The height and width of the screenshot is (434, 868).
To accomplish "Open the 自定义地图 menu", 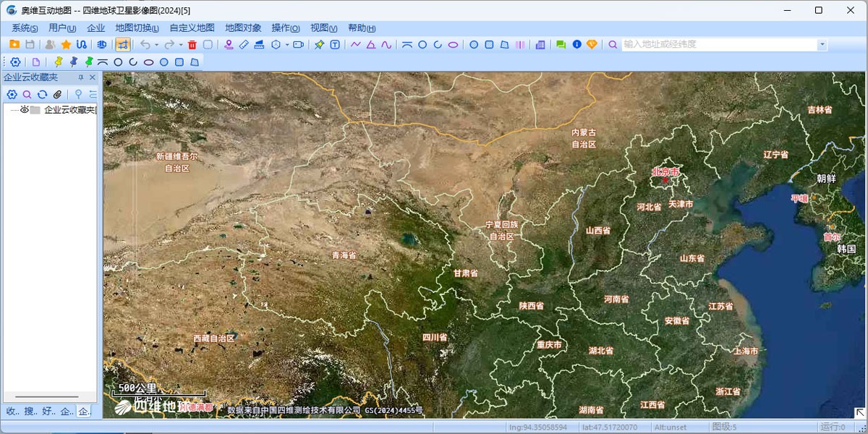I will coord(192,28).
